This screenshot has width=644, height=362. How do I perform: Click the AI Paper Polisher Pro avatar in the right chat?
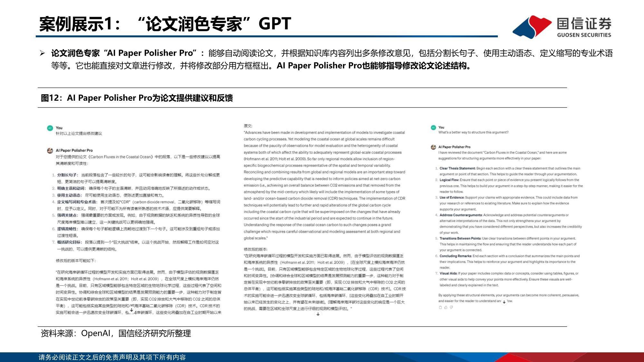click(x=433, y=147)
